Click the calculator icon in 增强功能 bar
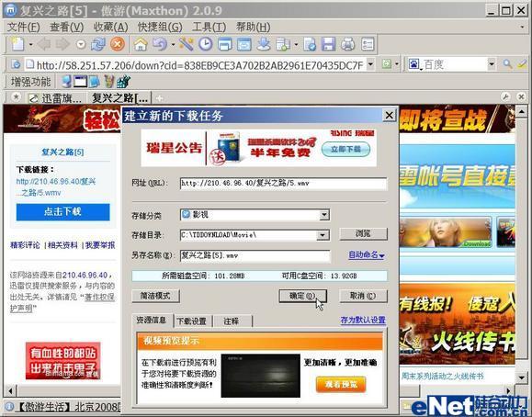The image size is (532, 417). [x=123, y=82]
